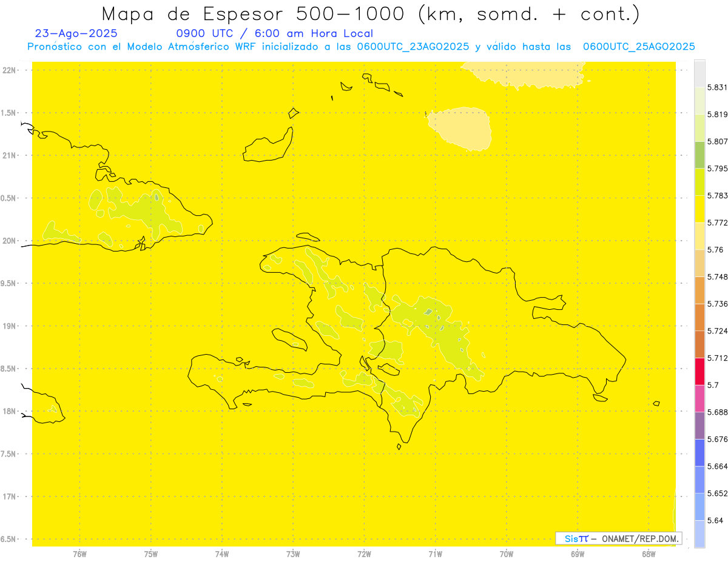The height and width of the screenshot is (562, 728).
Task: Click the 17N latitude label
Action: [x=9, y=497]
